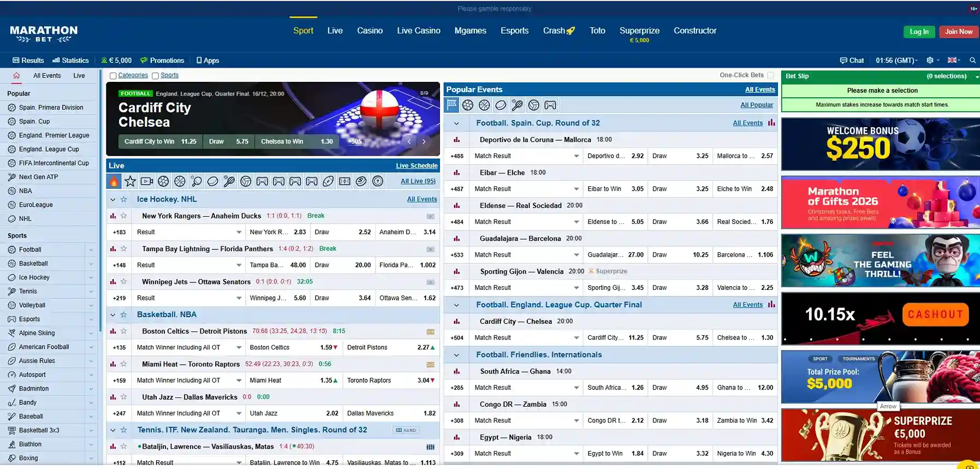Image resolution: width=980 pixels, height=469 pixels.
Task: Click the green Log In button
Action: [x=919, y=32]
